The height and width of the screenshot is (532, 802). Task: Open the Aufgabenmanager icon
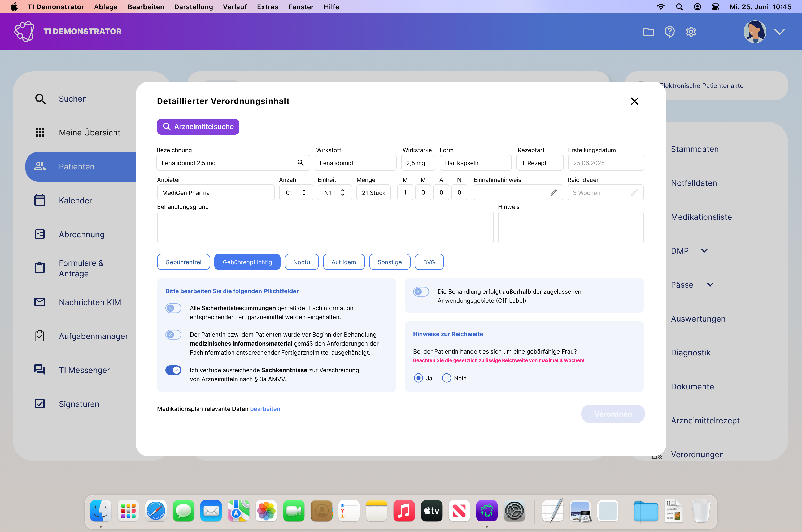point(40,336)
